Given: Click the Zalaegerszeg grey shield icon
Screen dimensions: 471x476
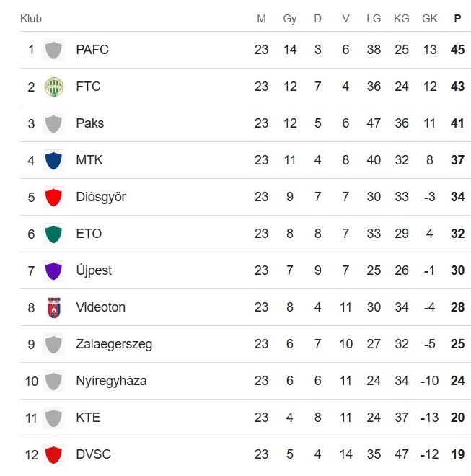Looking at the screenshot, I should point(53,344).
